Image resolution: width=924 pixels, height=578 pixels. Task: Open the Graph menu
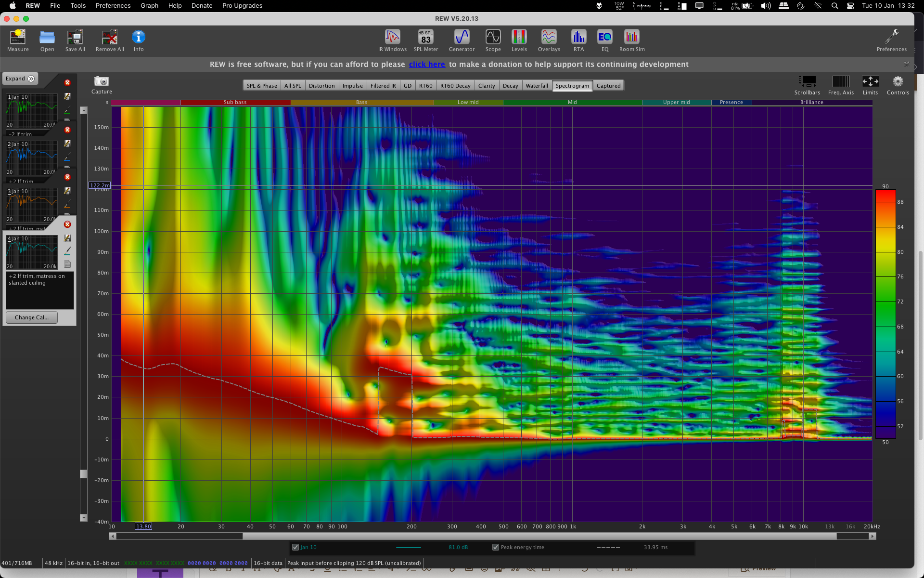[149, 5]
